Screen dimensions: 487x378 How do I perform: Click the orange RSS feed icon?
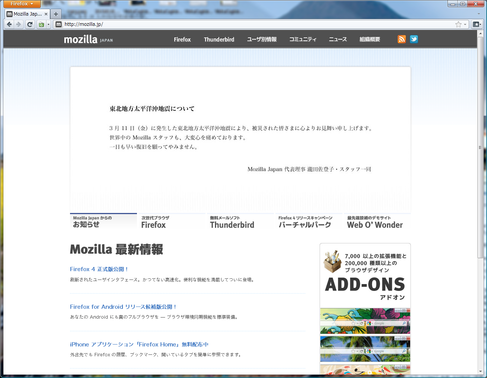tap(402, 39)
